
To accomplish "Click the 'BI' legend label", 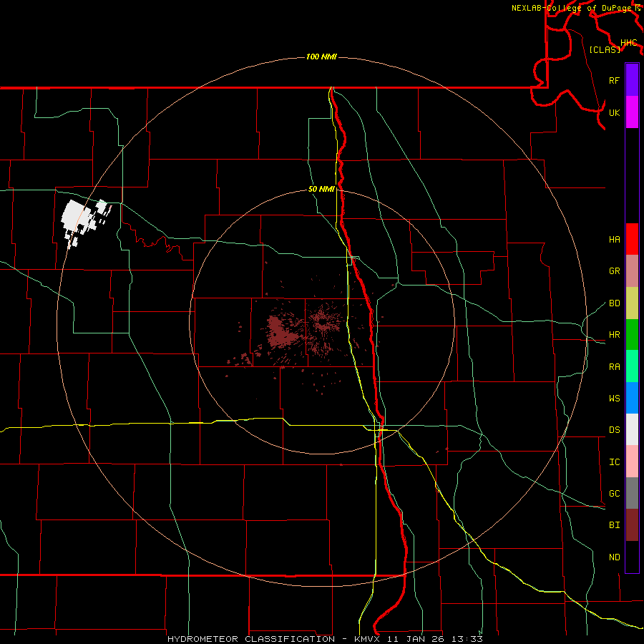I will coord(615,525).
